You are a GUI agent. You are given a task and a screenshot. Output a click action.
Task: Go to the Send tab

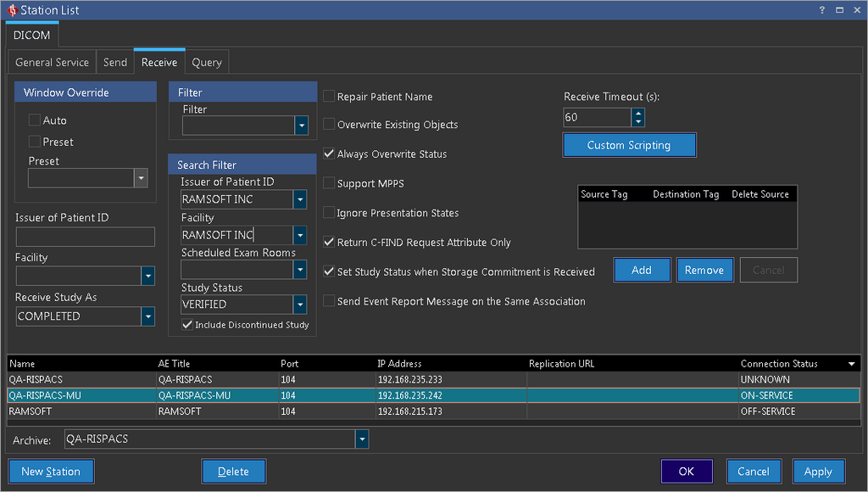pyautogui.click(x=115, y=62)
